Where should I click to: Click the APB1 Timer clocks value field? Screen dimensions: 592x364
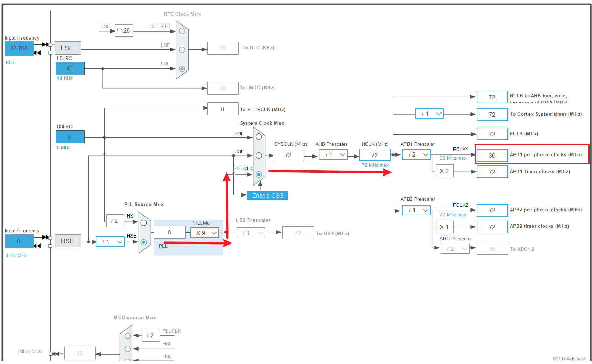coord(492,172)
